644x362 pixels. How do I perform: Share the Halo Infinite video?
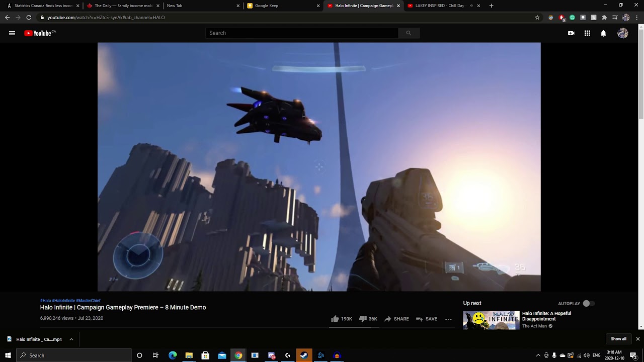click(x=396, y=319)
